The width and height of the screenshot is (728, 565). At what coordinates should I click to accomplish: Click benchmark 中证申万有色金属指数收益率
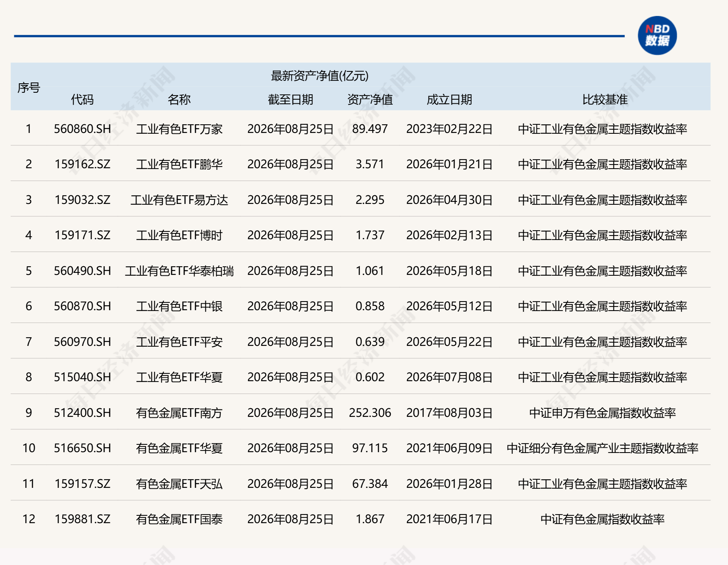click(x=602, y=413)
